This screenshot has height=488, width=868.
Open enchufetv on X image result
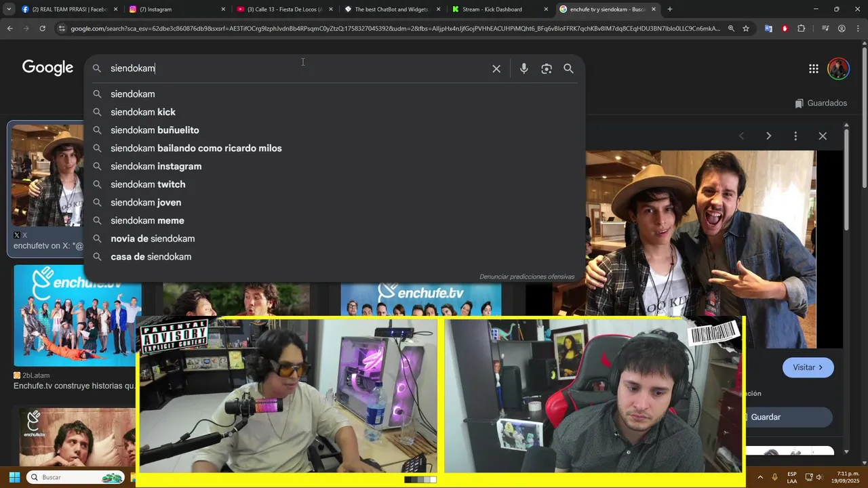(47, 176)
